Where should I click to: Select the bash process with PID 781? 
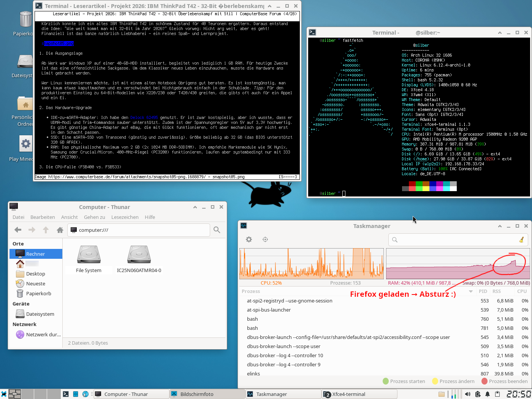(x=385, y=328)
